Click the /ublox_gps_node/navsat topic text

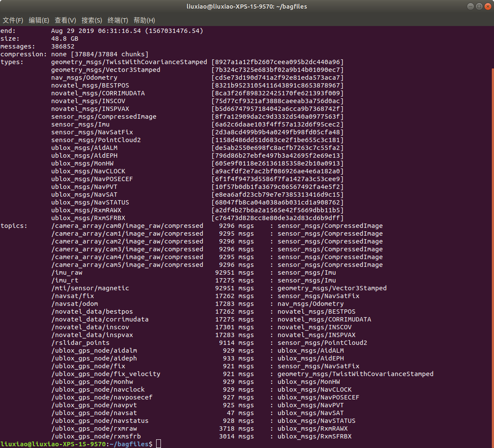[x=94, y=413]
